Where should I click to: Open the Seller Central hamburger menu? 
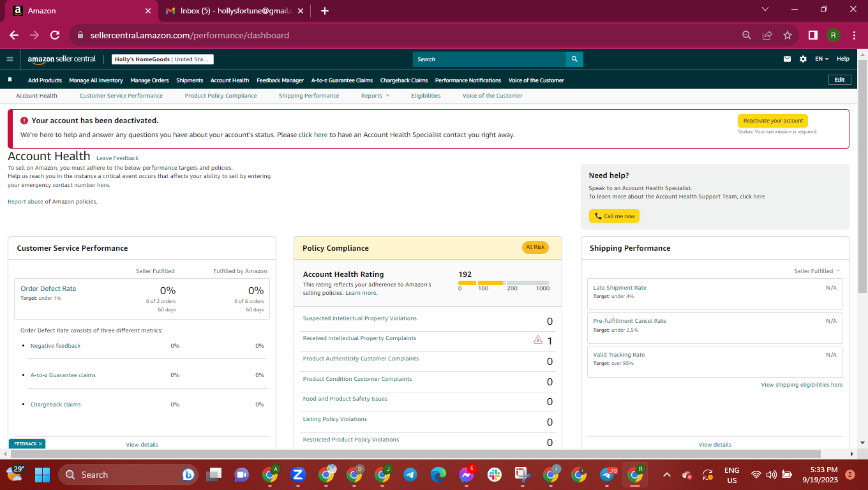coord(10,59)
